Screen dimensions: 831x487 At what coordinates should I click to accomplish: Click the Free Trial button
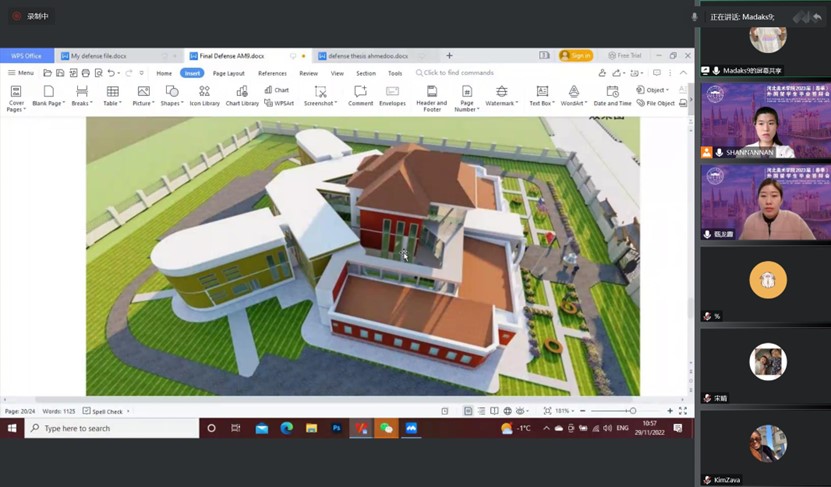click(626, 56)
